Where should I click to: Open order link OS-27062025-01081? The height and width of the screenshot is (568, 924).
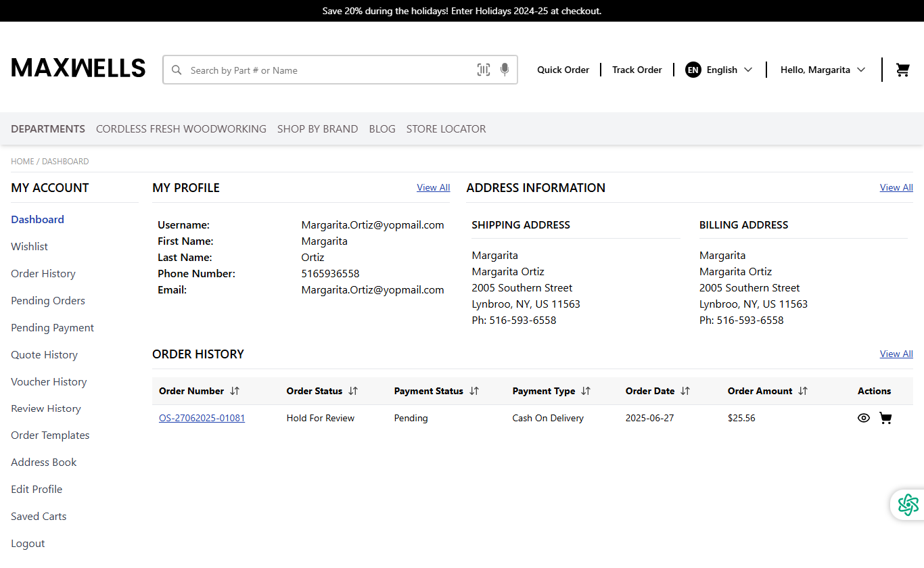point(202,418)
